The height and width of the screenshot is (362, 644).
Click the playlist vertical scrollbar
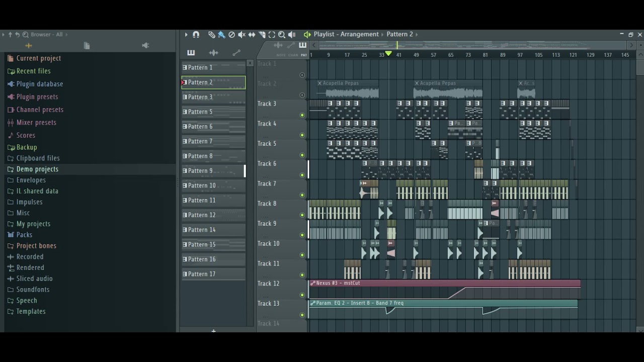[640, 67]
